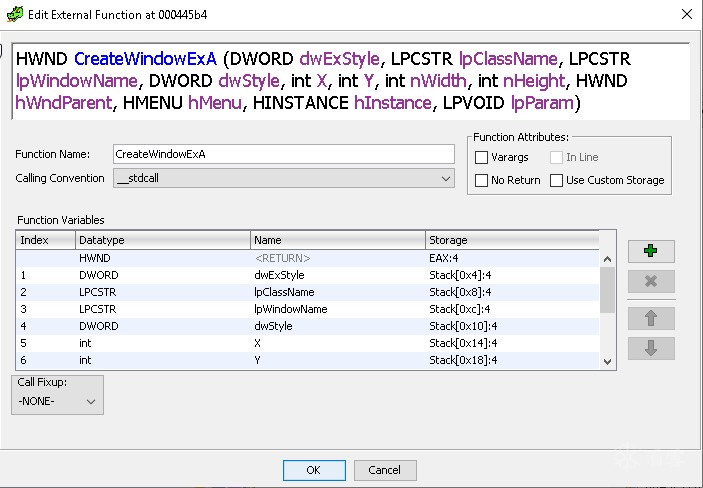Select the dwExStyle name cell

pos(338,275)
